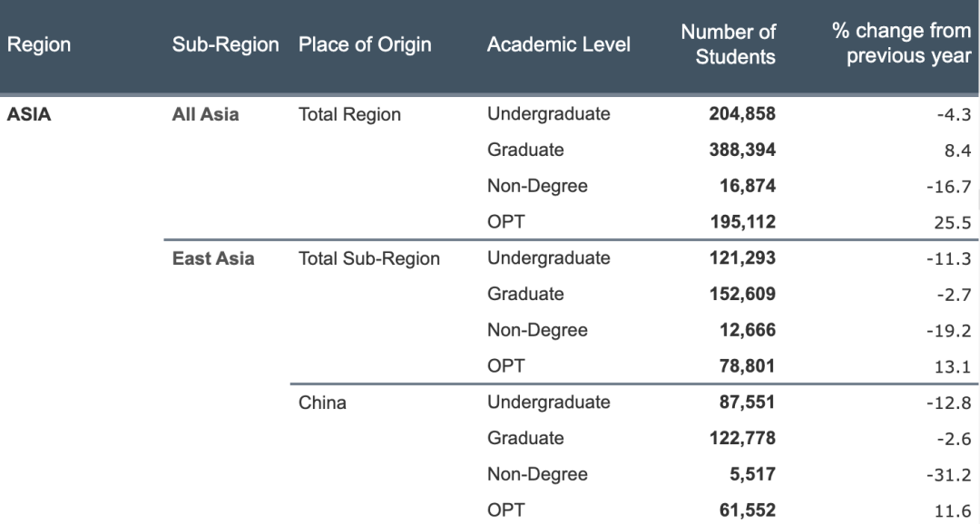Click the -31.2 China Non-Degree change

click(x=949, y=475)
